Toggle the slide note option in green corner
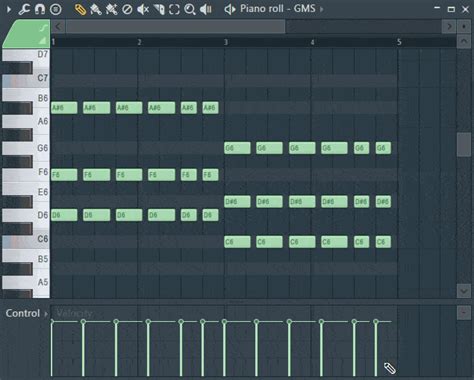Screen dimensions: 474x380 pos(43,28)
